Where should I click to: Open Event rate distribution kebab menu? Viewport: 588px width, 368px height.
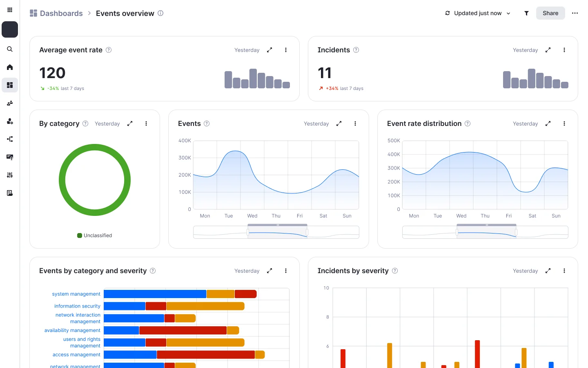564,123
